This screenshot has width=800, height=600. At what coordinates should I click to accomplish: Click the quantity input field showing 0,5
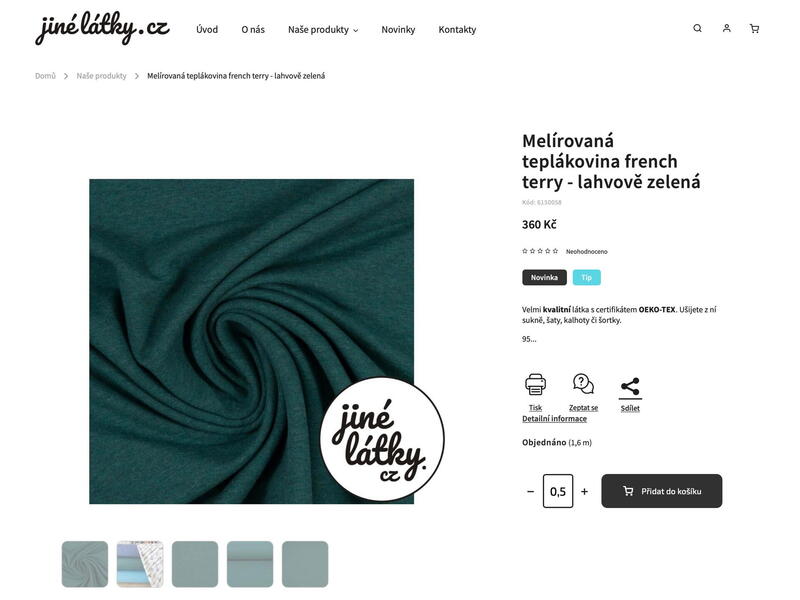(558, 491)
